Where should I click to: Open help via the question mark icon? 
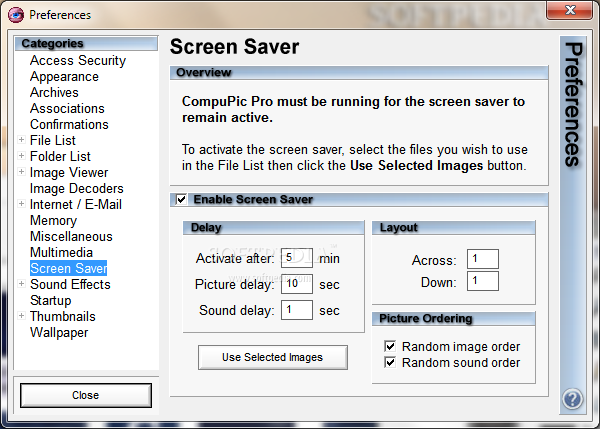coord(572,399)
